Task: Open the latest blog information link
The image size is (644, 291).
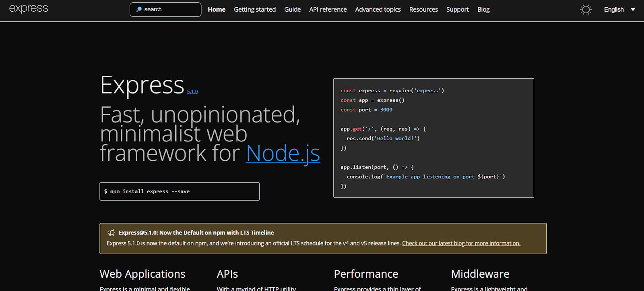Action: (461, 243)
